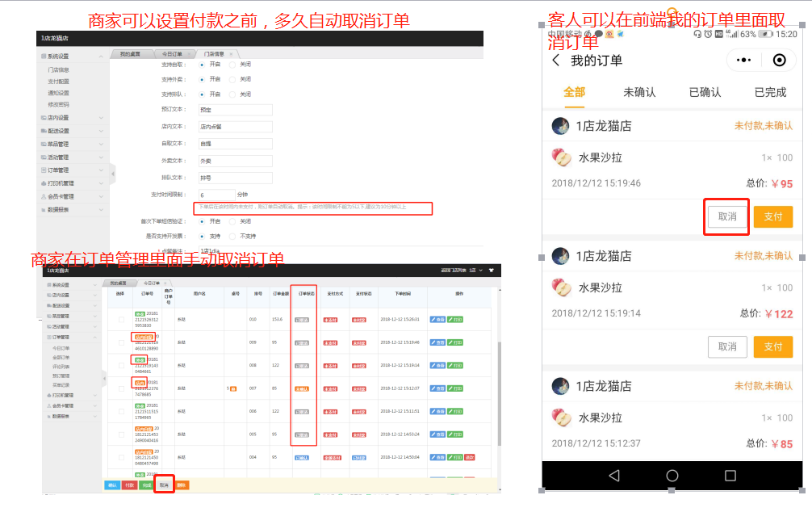Select 不支持 radio for invoice support
This screenshot has width=812, height=512.
[x=233, y=236]
